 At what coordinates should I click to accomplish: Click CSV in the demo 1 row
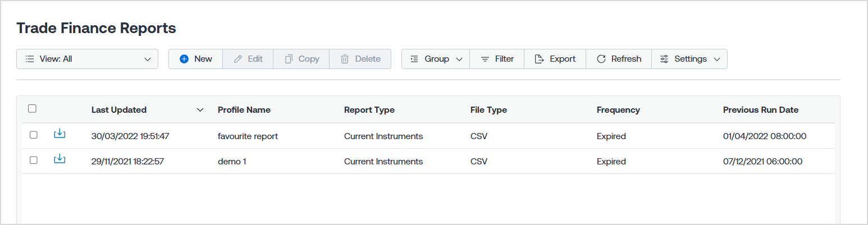[479, 162]
